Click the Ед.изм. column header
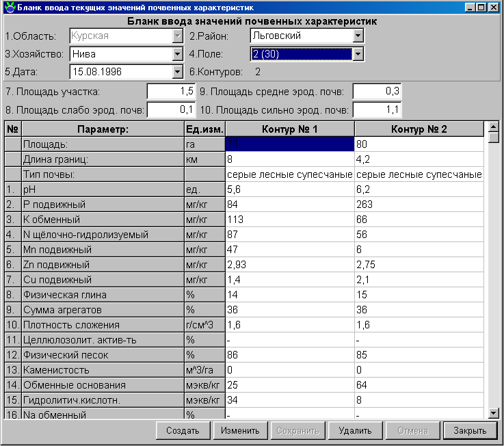The width and height of the screenshot is (504, 446). pos(204,129)
